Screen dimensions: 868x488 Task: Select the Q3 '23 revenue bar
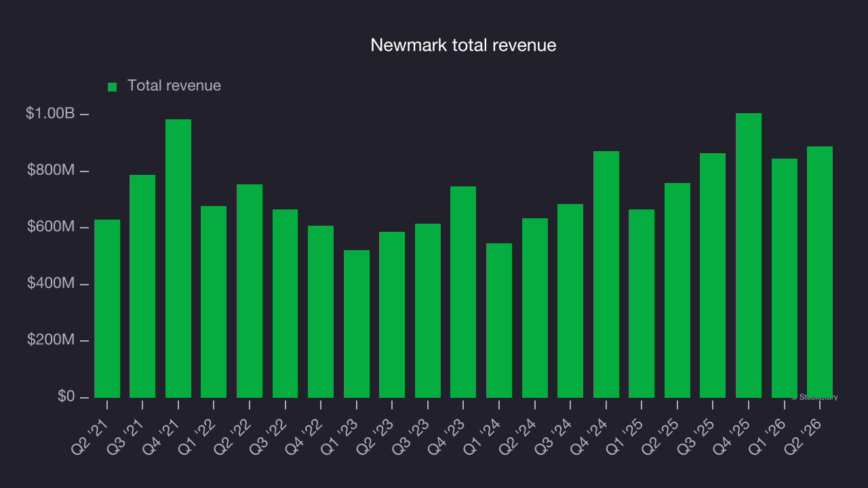coord(428,310)
